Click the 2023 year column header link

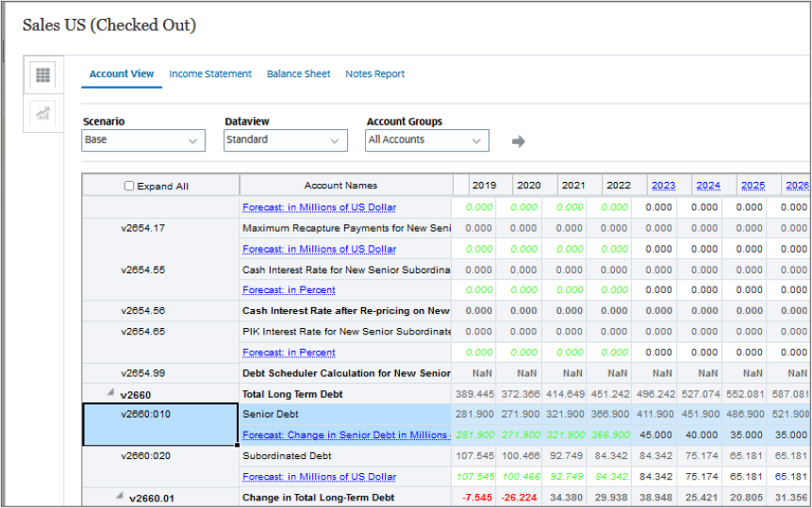[663, 186]
